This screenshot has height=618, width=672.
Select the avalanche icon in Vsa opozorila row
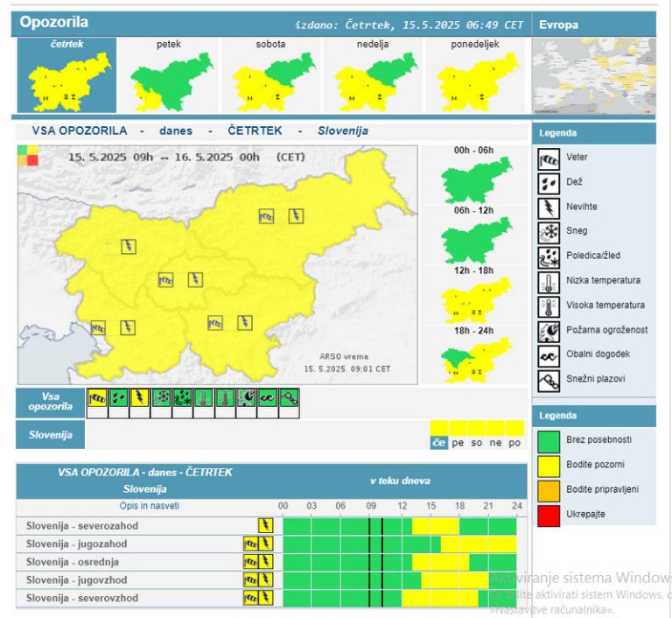pyautogui.click(x=289, y=402)
